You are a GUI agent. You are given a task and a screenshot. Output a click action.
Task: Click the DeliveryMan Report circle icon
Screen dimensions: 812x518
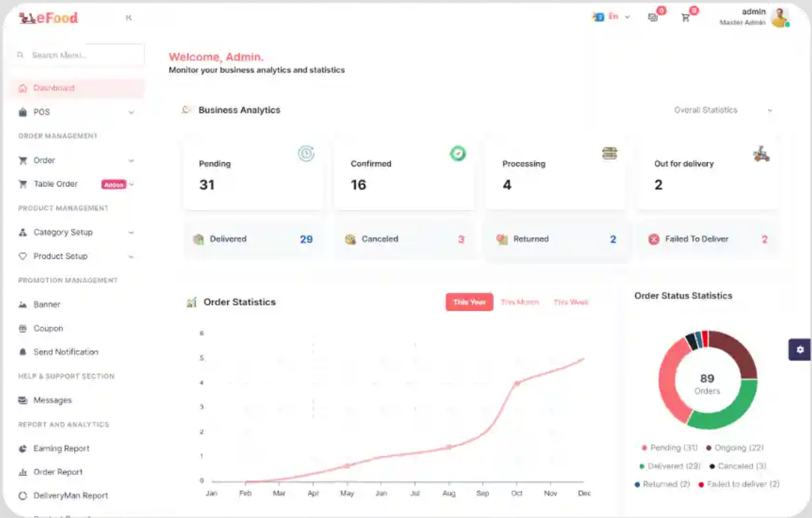(x=23, y=496)
